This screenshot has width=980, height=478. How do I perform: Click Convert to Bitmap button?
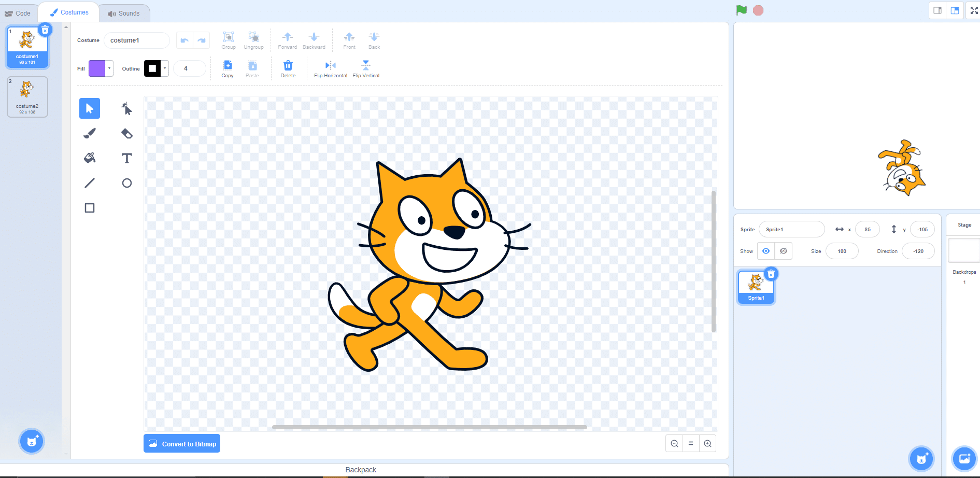click(x=182, y=443)
